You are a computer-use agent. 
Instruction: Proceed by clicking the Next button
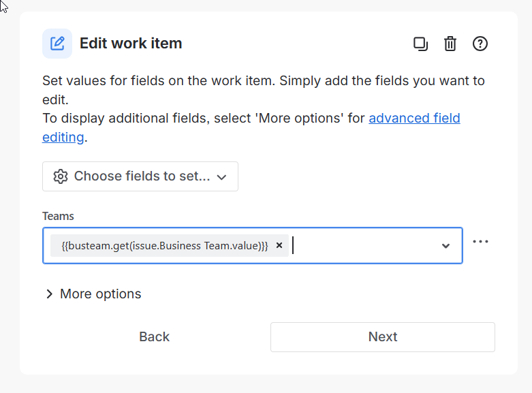pos(382,336)
